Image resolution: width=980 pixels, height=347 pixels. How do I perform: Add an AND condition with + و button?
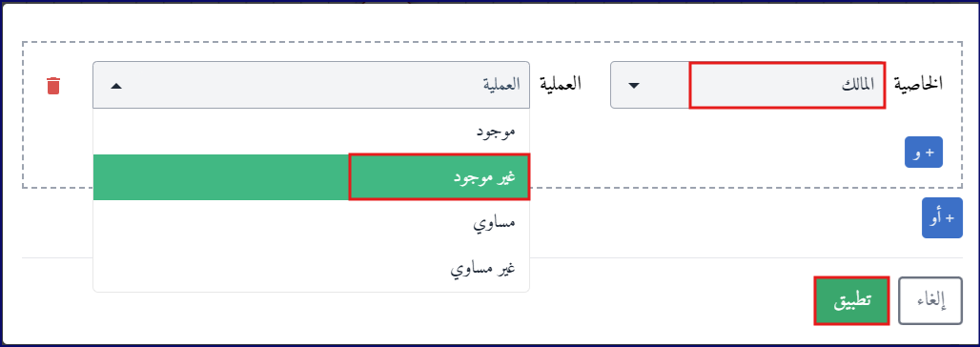point(923,152)
